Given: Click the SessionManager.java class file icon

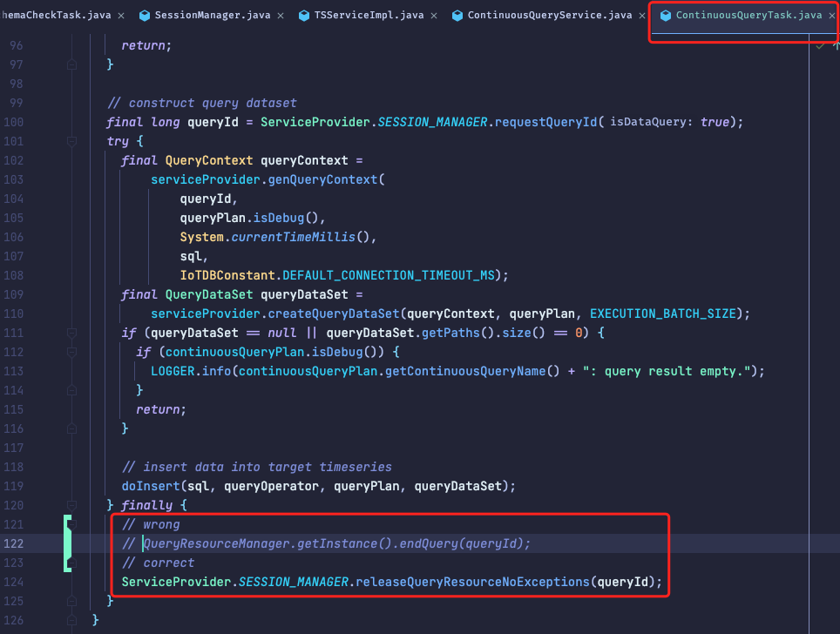Looking at the screenshot, I should coord(145,16).
